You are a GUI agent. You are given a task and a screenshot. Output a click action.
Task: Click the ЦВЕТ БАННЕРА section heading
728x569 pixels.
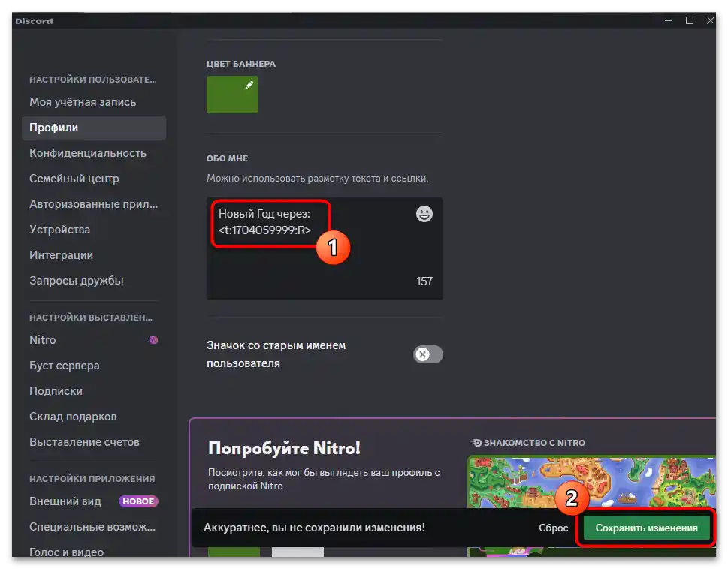pyautogui.click(x=241, y=64)
